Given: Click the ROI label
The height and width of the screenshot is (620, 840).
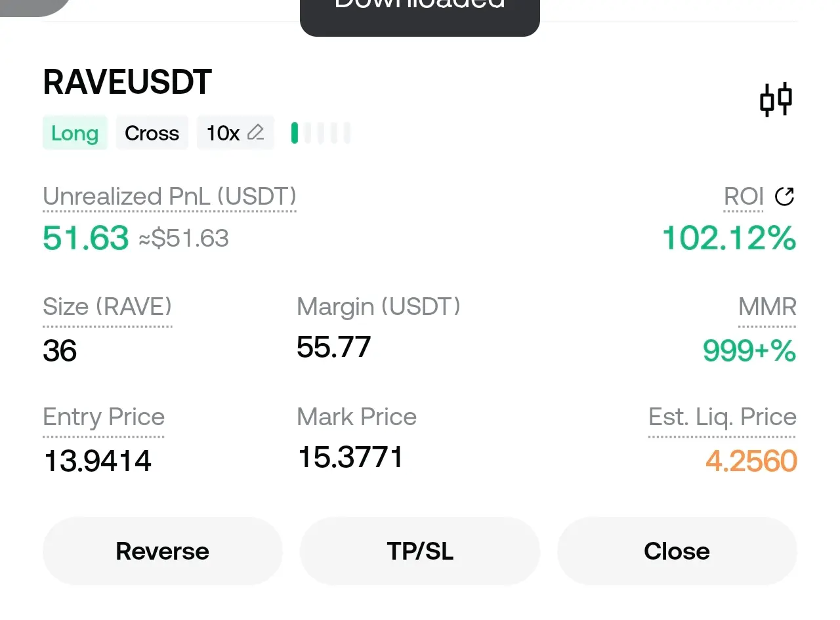Looking at the screenshot, I should [x=744, y=196].
